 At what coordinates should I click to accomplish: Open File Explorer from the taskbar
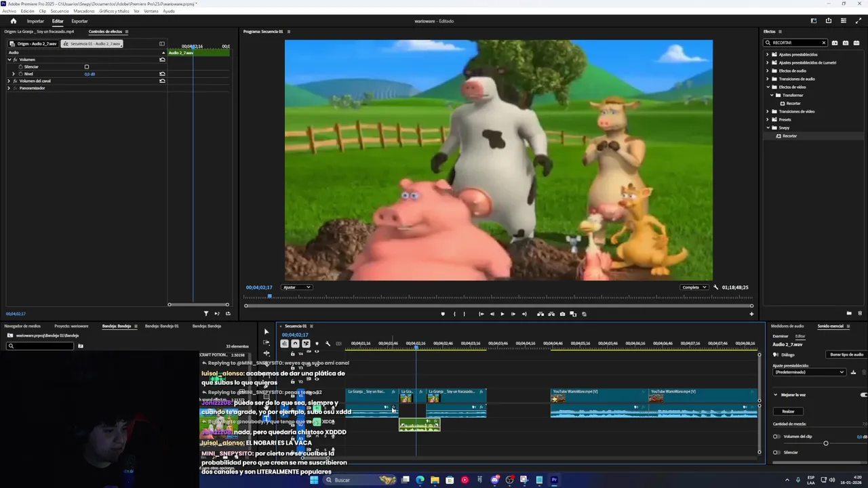[435, 480]
